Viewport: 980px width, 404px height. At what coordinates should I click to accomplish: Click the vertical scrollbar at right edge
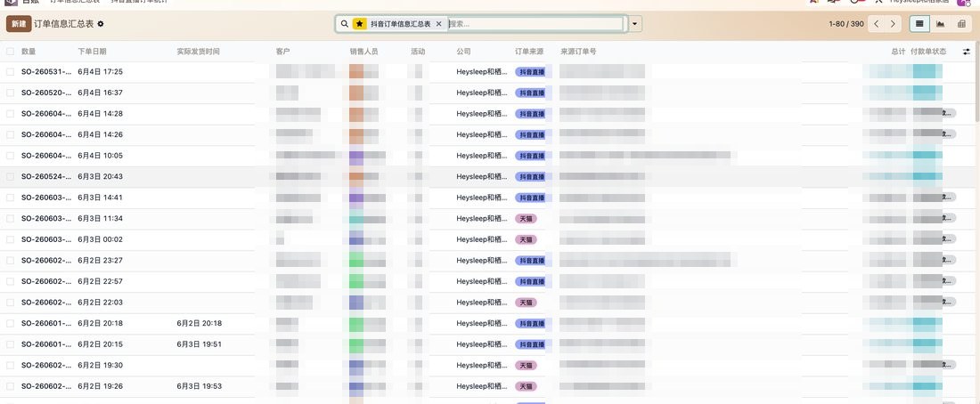(977, 81)
